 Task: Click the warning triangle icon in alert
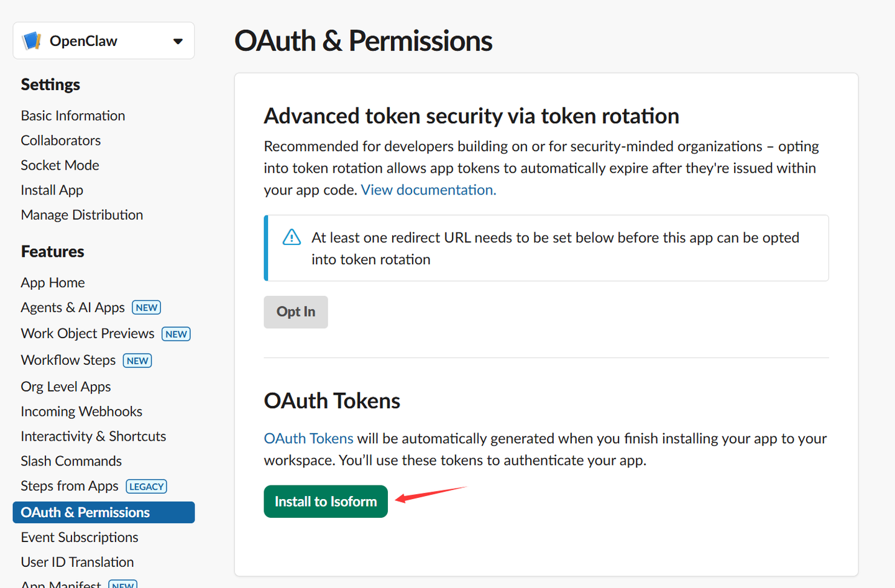coord(291,237)
